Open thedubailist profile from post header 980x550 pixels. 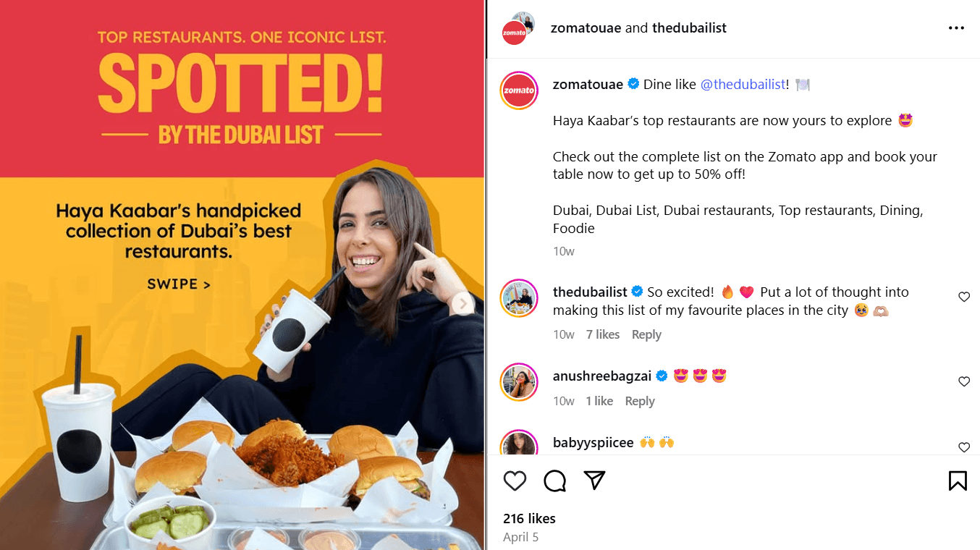689,27
